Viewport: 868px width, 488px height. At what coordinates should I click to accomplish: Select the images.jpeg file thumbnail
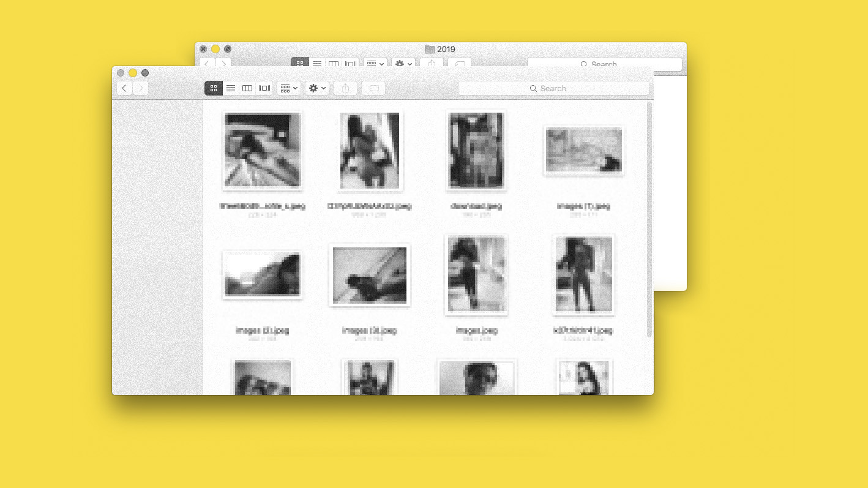tap(476, 274)
